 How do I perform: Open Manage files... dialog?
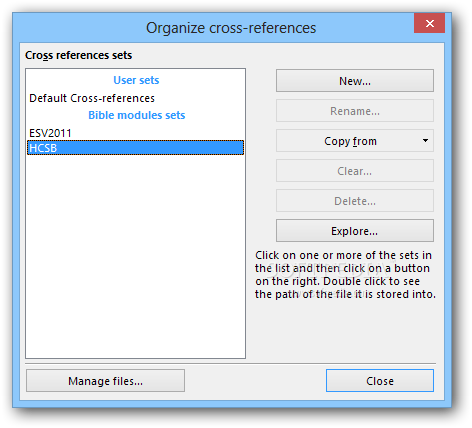coord(105,380)
